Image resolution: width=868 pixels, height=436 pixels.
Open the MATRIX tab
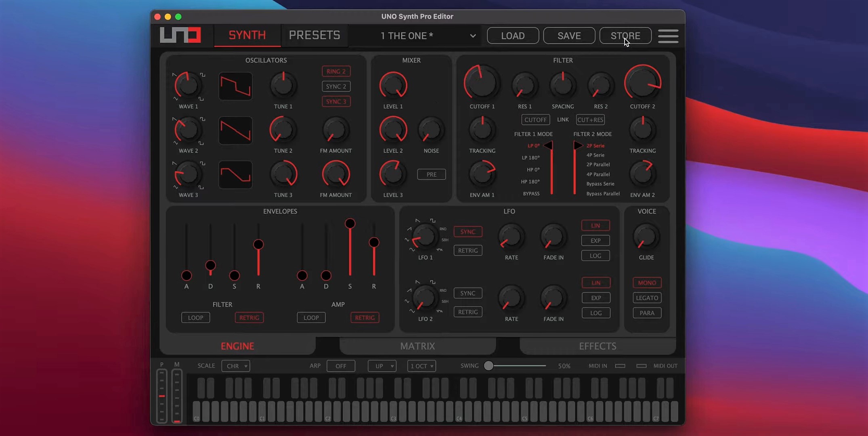pos(417,346)
